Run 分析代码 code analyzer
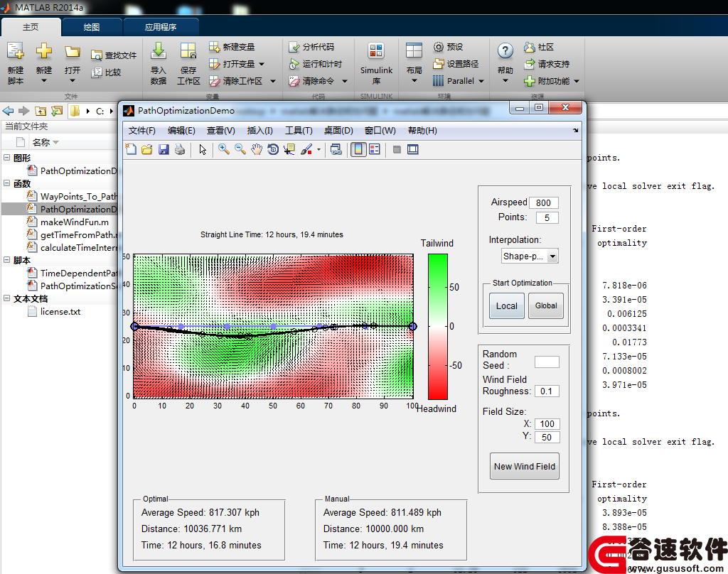 [x=311, y=47]
